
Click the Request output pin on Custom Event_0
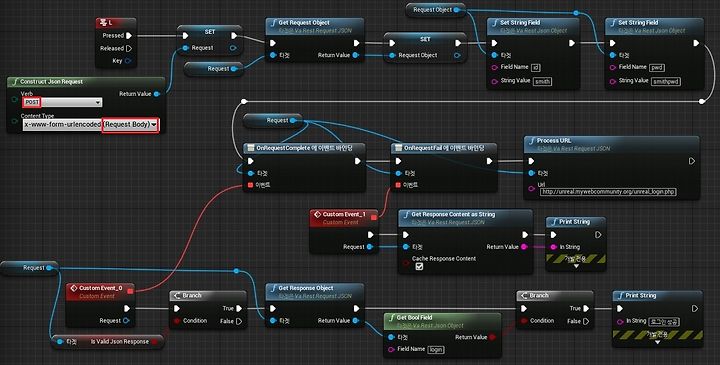tap(126, 321)
